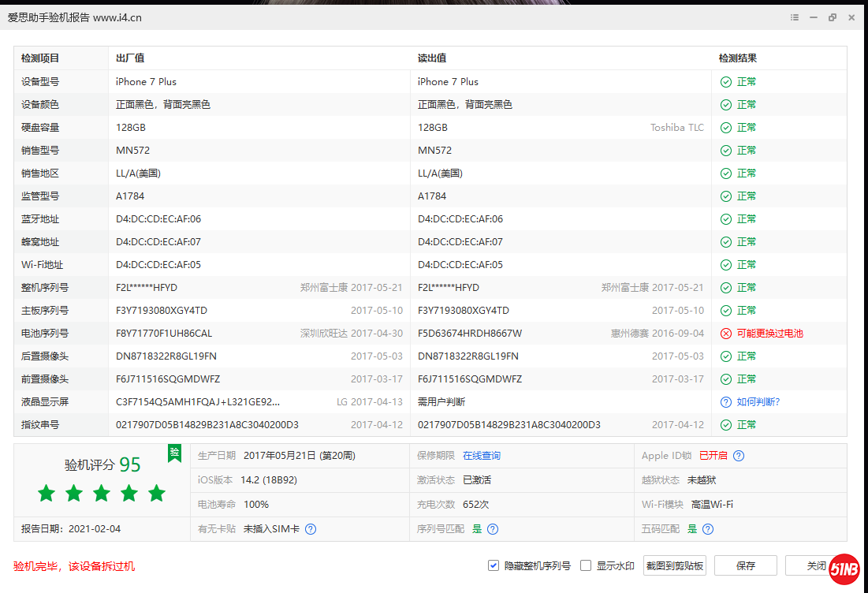Viewport: 868px width, 593px height.
Task: Click the green check icon in 设备型号 row
Action: pyautogui.click(x=726, y=82)
